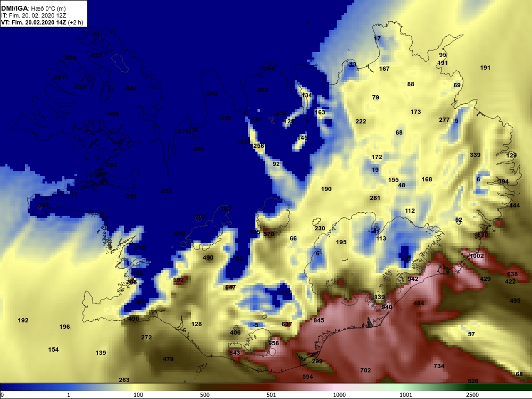Click the negative value '-292'

coord(212,94)
